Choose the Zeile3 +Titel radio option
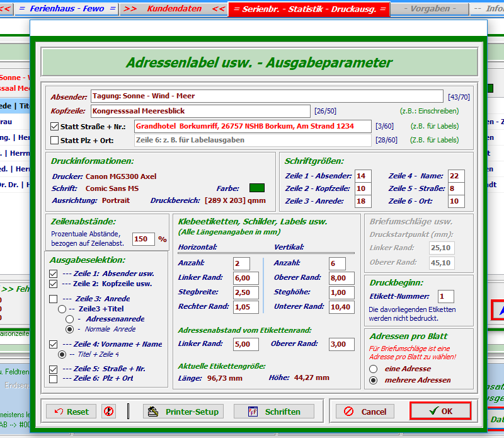Viewport: 504px width, 438px height. point(62,309)
